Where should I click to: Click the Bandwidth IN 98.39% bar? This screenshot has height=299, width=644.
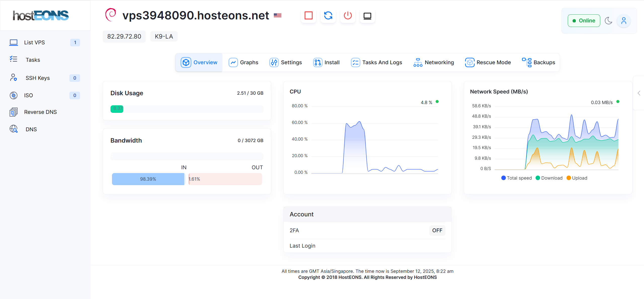(x=148, y=179)
